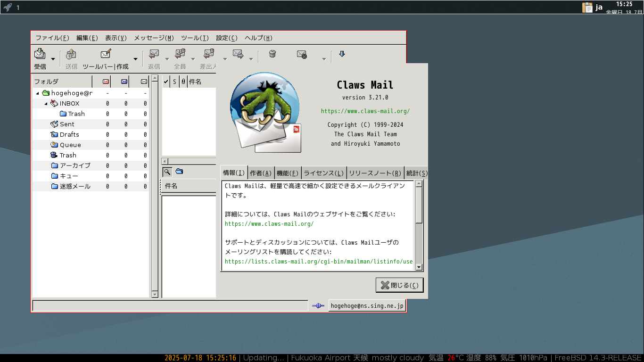Click the 全員 (reply all) toolbar icon
This screenshot has height=362, width=644.
[x=180, y=54]
